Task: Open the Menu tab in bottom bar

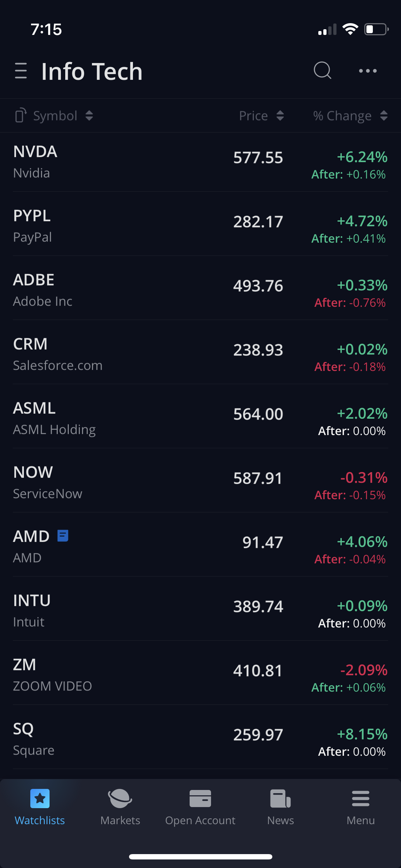Action: (x=360, y=805)
